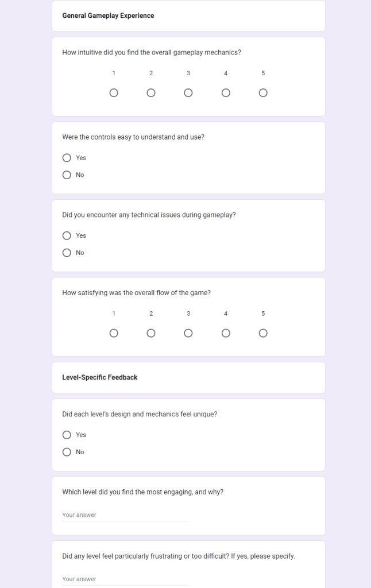Click the most engaging level answer field
This screenshot has width=371, height=588.
point(125,515)
